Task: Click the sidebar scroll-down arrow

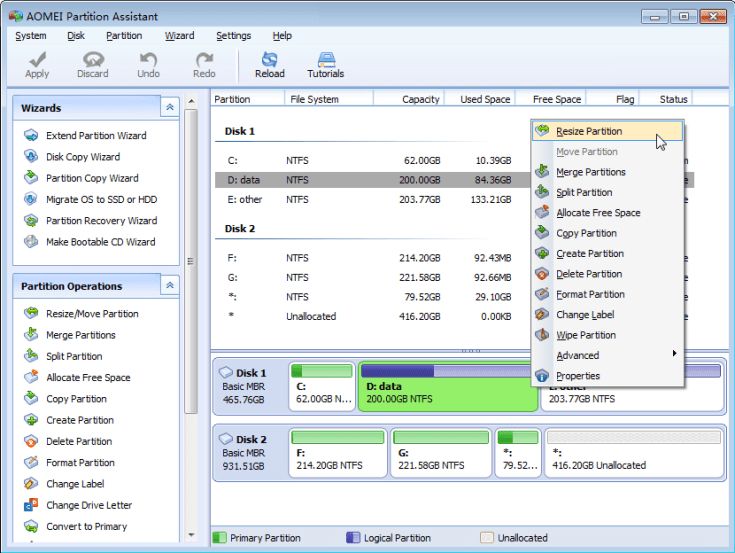Action: click(191, 535)
